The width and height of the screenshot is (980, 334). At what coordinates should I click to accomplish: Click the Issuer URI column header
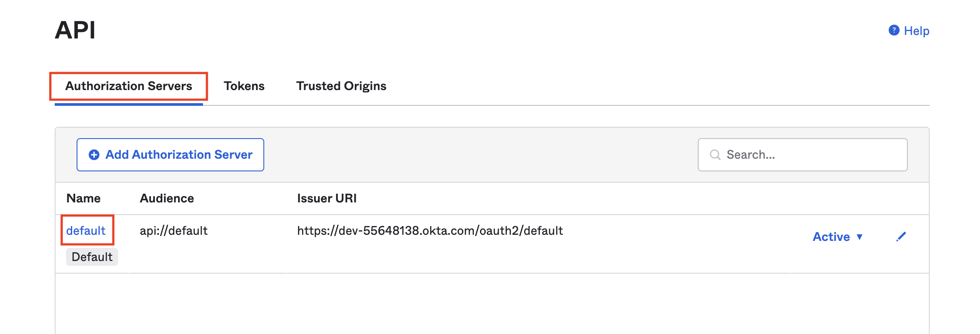click(x=327, y=198)
